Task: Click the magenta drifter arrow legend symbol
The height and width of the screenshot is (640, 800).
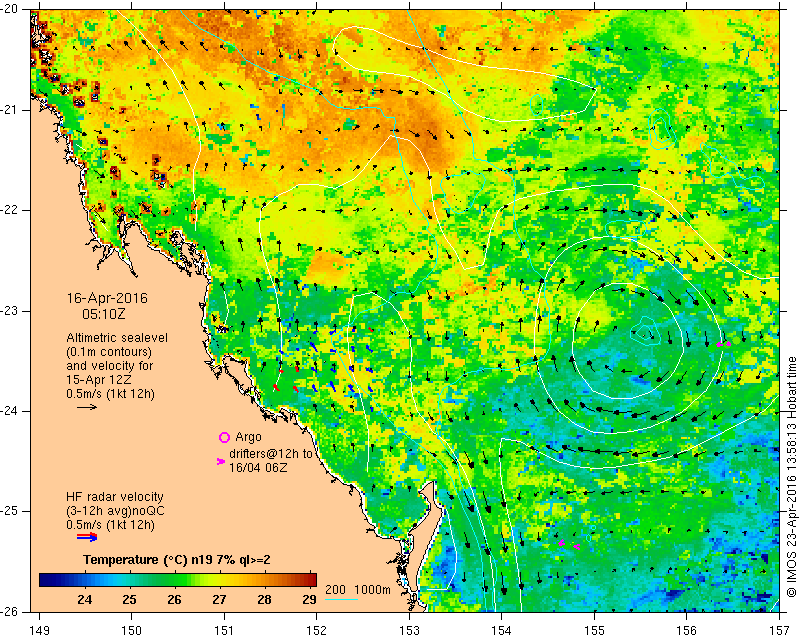Action: [x=221, y=461]
